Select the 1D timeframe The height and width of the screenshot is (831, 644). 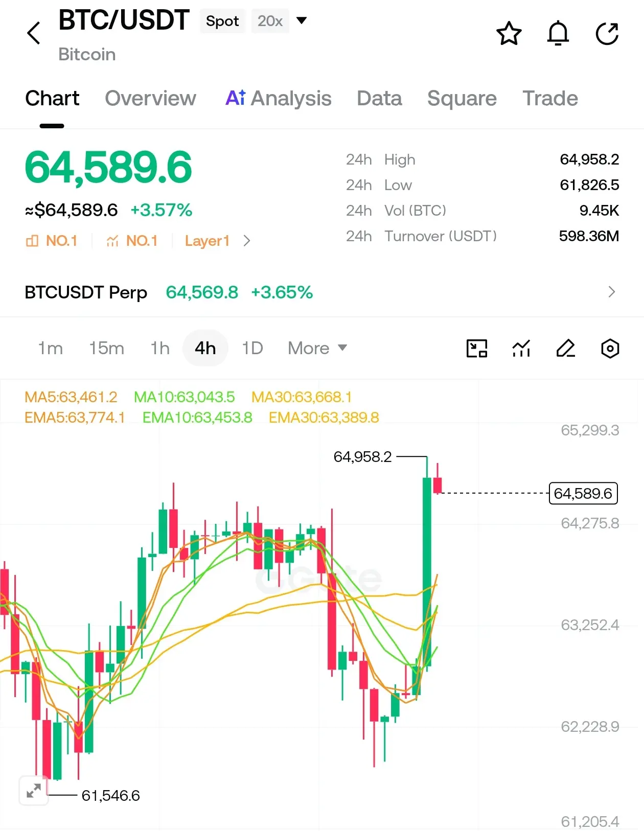(252, 348)
